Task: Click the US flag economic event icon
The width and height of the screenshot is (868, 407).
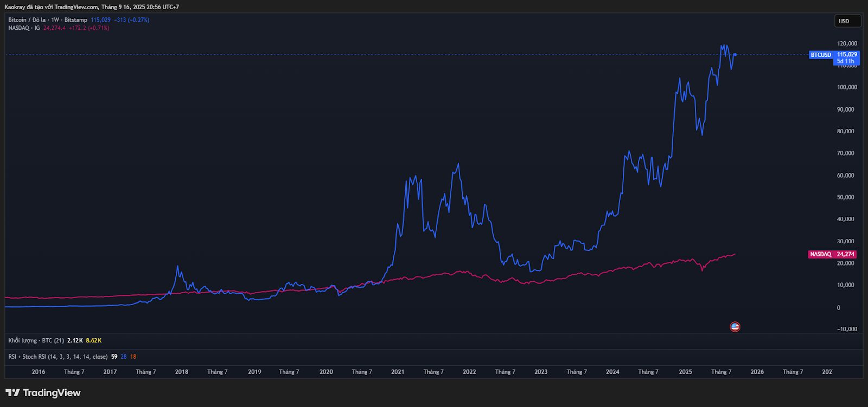Action: [x=735, y=327]
